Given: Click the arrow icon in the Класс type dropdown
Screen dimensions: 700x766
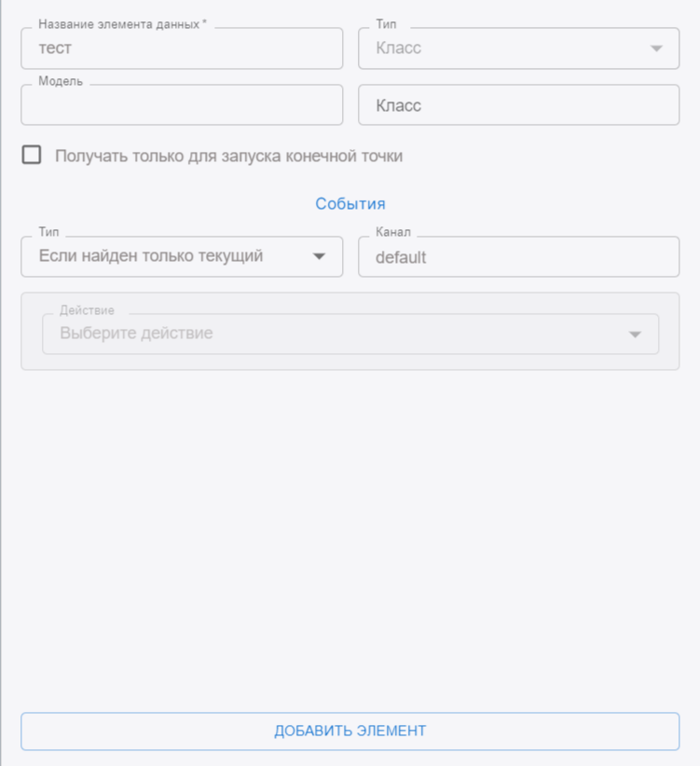Looking at the screenshot, I should [656, 48].
